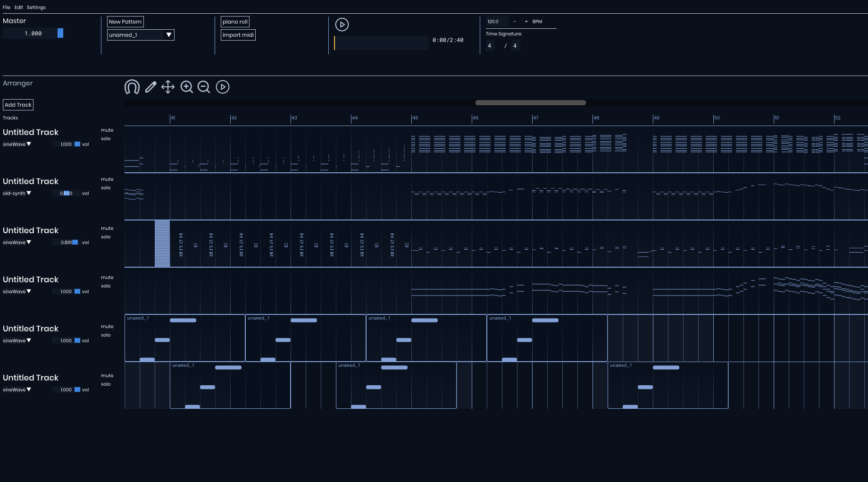
Task: Mute the last Untitled Track
Action: tap(107, 375)
